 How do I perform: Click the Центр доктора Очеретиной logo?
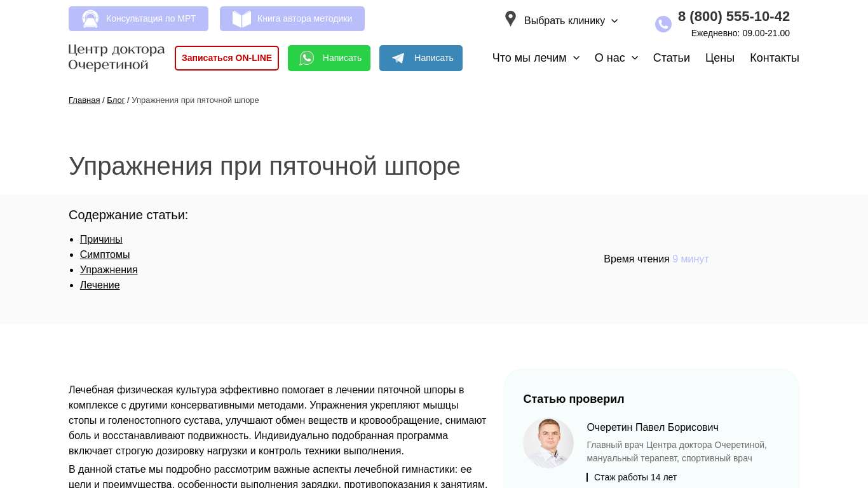click(116, 57)
